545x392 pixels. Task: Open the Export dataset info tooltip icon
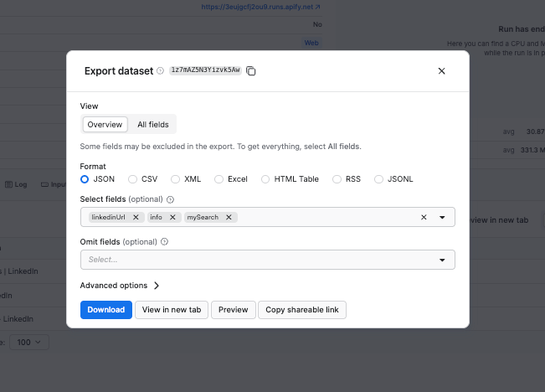point(160,71)
